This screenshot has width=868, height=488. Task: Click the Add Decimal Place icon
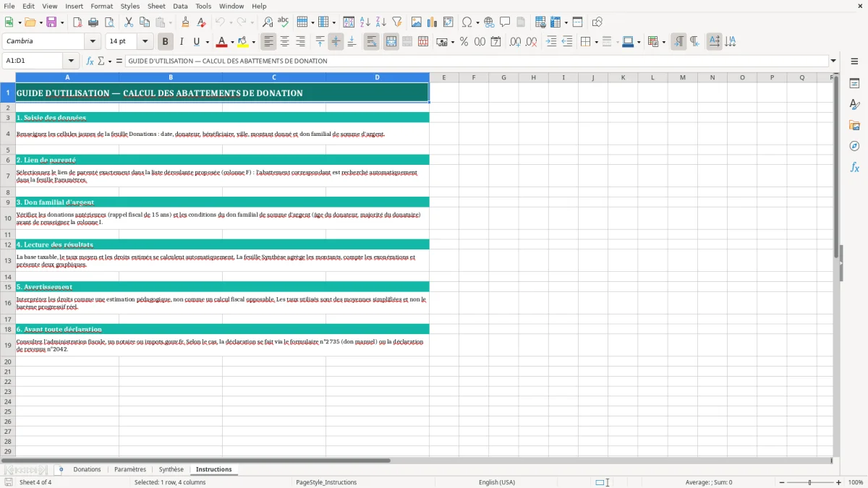point(515,41)
